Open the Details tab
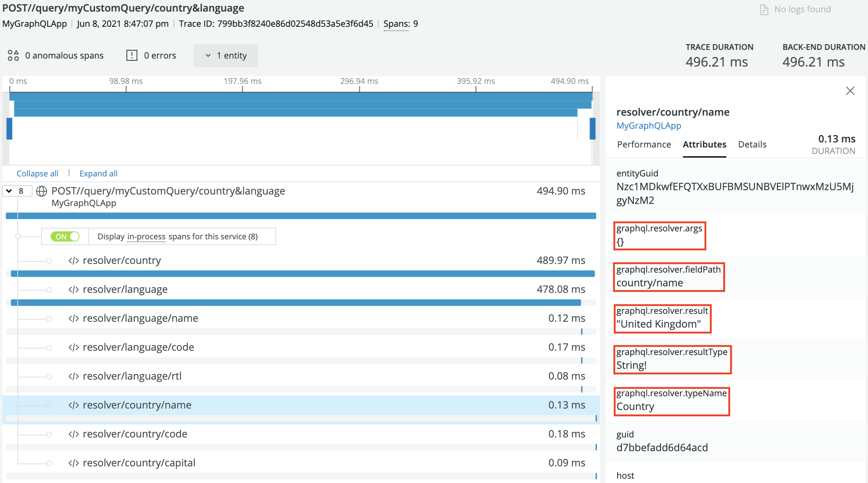This screenshot has height=483, width=868. (752, 144)
